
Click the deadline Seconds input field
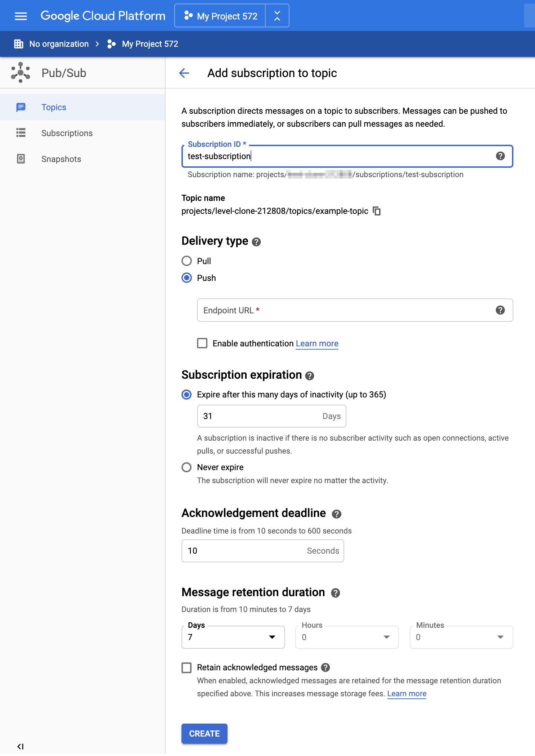pyautogui.click(x=263, y=551)
